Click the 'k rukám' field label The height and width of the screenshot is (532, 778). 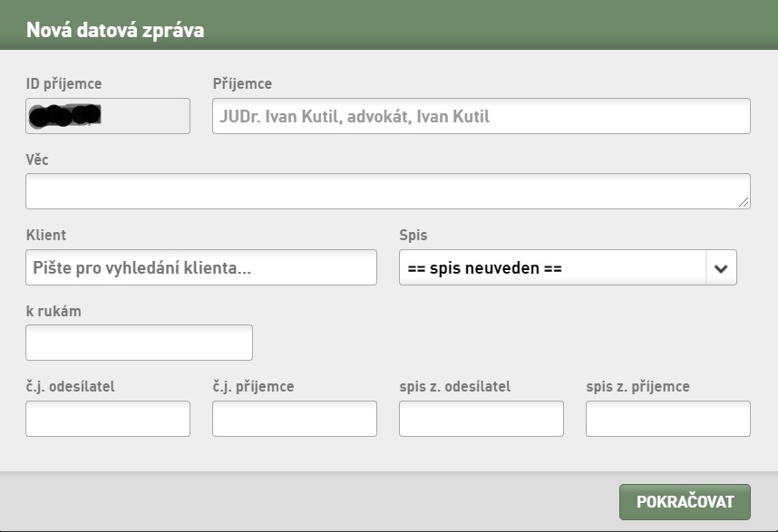[x=53, y=312]
